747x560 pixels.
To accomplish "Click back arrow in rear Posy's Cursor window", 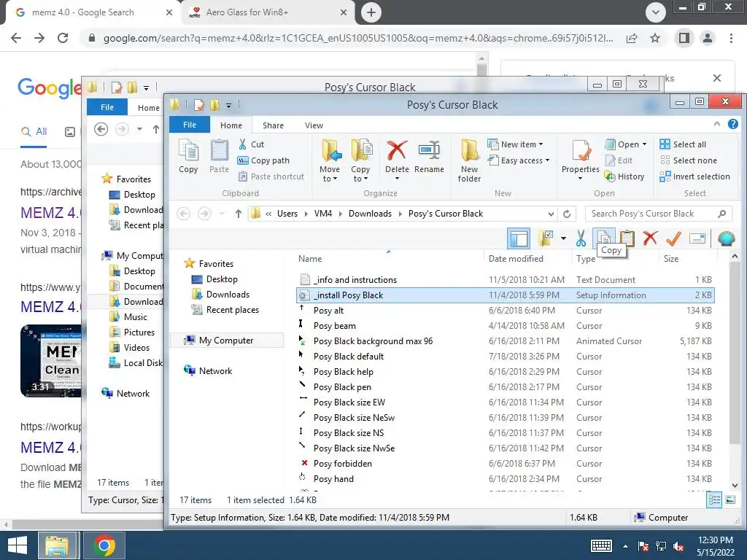I will click(101, 129).
